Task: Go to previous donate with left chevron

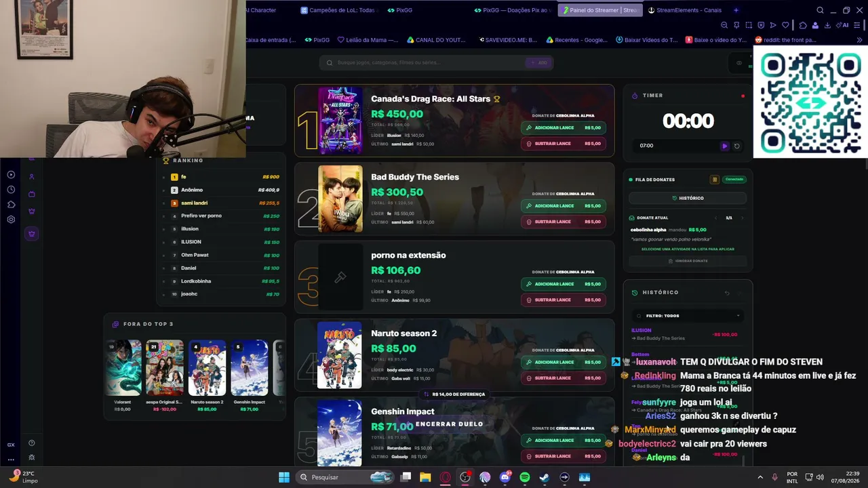Action: [x=717, y=218]
